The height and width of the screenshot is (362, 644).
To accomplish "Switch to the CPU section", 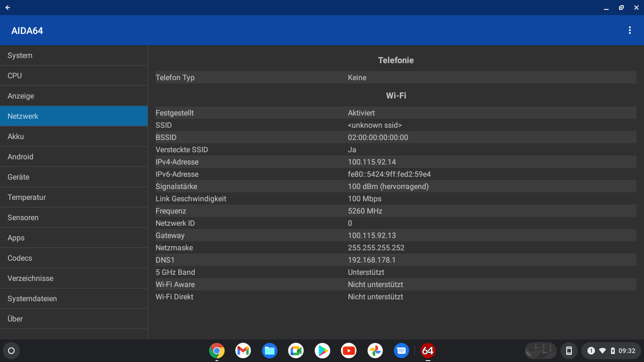I will click(x=74, y=76).
